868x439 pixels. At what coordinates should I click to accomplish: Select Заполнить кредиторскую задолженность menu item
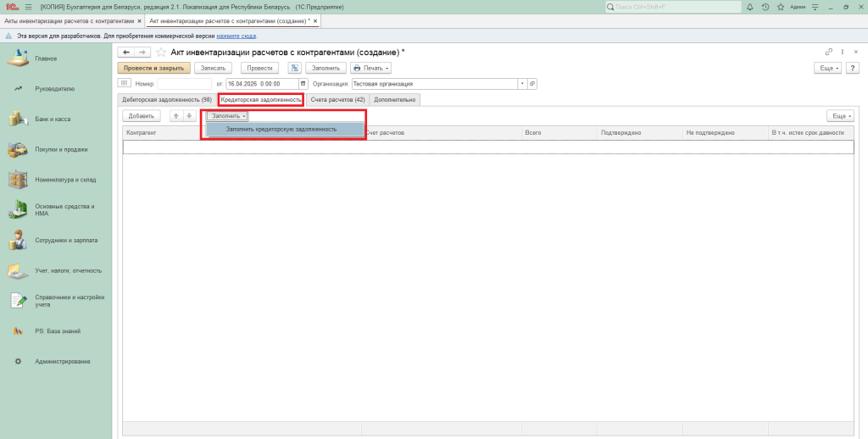point(281,130)
